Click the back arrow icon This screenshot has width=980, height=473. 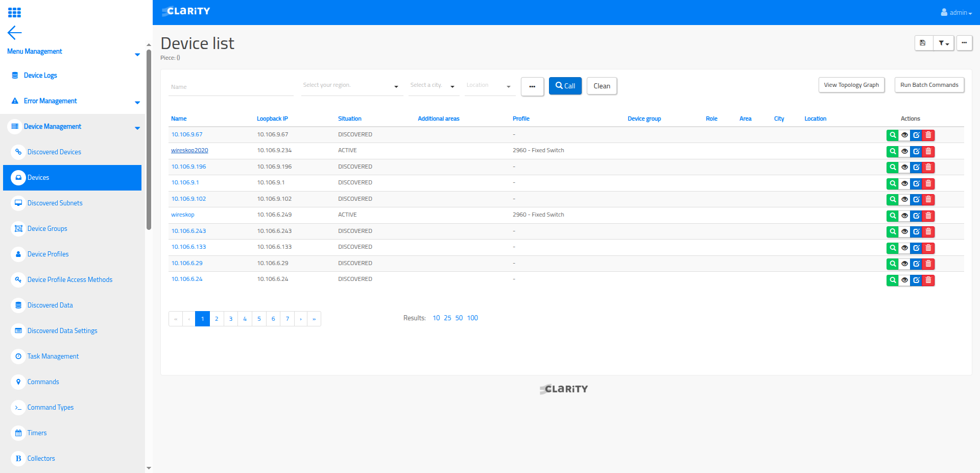[14, 33]
